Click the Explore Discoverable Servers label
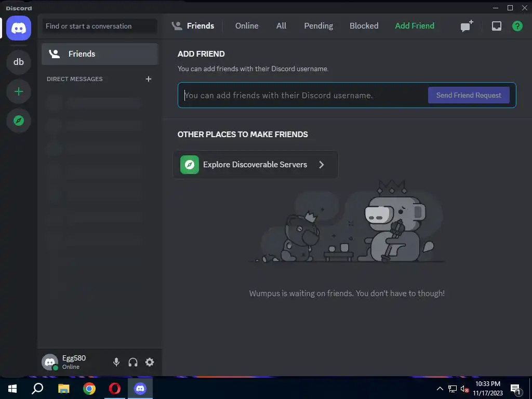Screen dimensions: 532x399 click(255, 165)
